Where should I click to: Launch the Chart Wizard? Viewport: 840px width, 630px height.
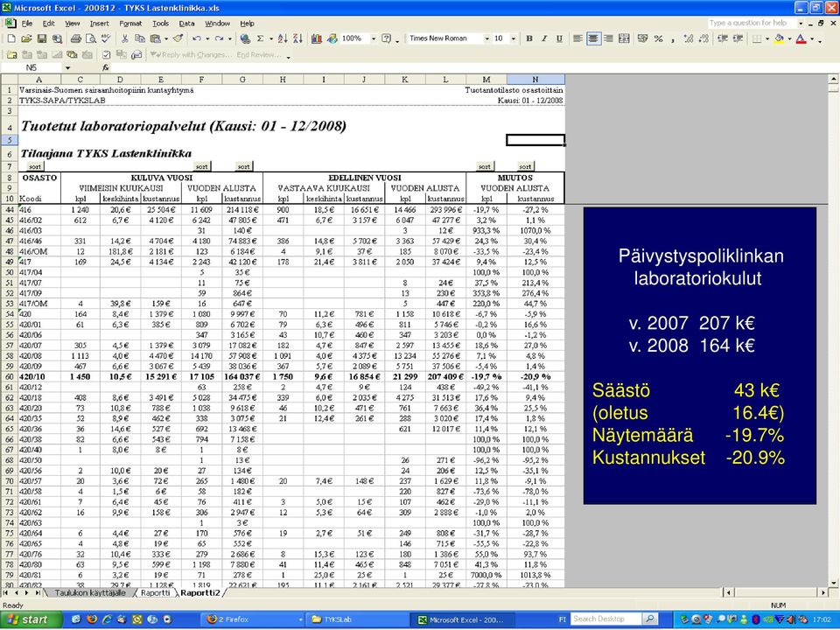click(317, 38)
